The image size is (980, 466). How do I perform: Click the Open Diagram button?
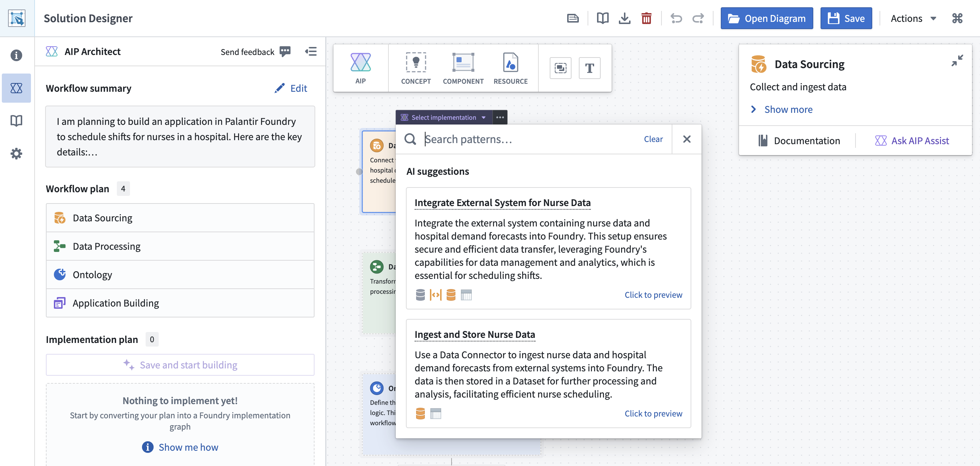767,18
